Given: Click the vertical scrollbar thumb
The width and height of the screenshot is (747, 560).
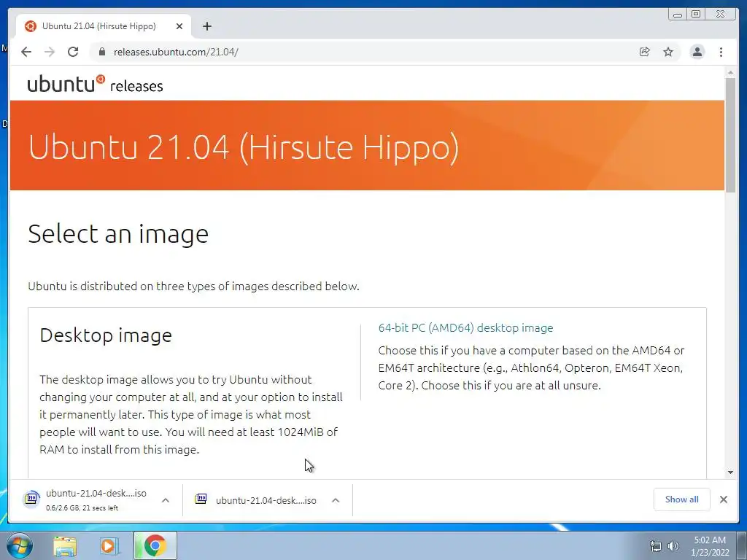Looking at the screenshot, I should tap(730, 135).
